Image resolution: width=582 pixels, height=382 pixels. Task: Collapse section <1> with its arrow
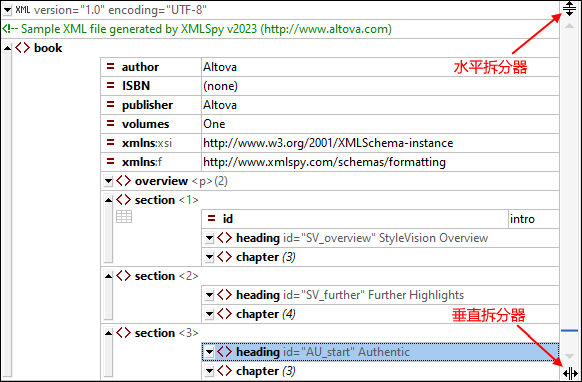coord(108,200)
